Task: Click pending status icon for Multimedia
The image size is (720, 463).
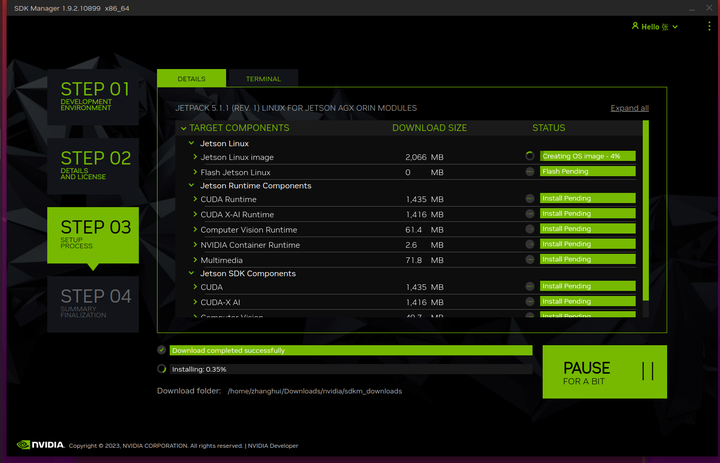Action: click(530, 259)
